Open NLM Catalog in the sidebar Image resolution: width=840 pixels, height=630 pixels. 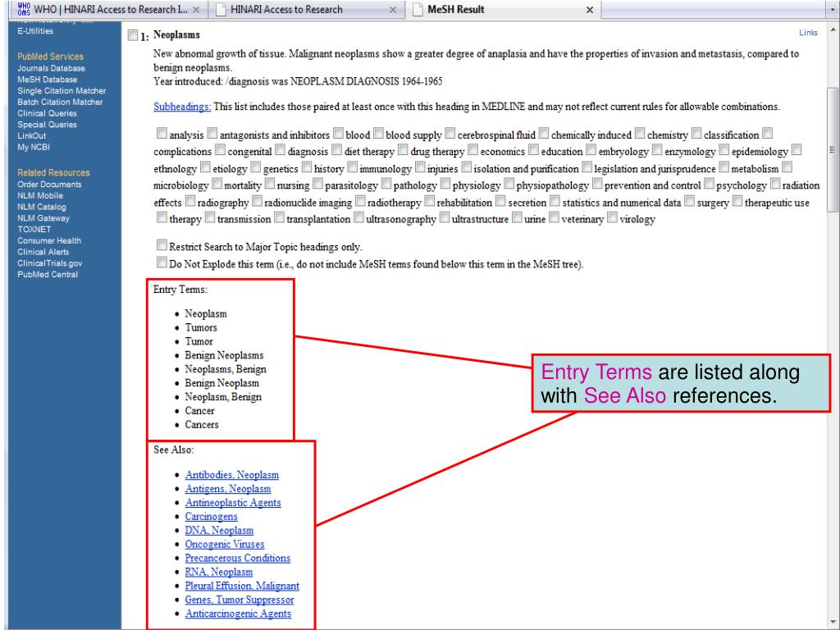click(42, 207)
